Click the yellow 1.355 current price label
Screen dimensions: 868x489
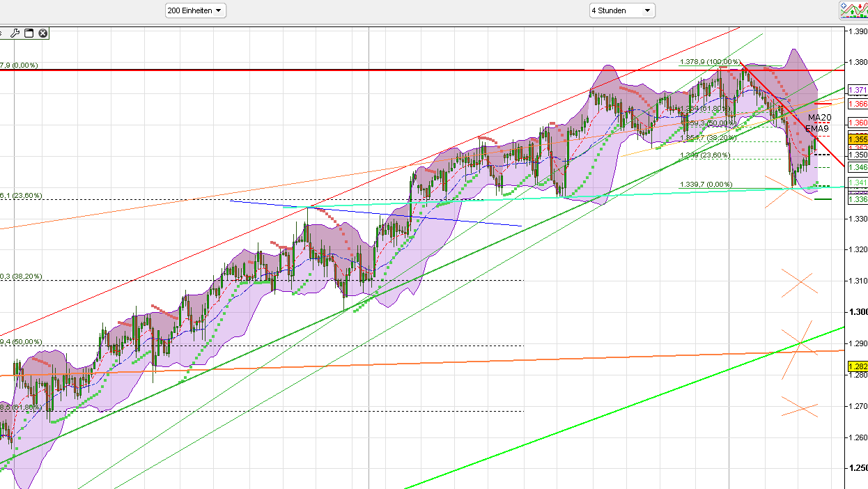coord(858,139)
